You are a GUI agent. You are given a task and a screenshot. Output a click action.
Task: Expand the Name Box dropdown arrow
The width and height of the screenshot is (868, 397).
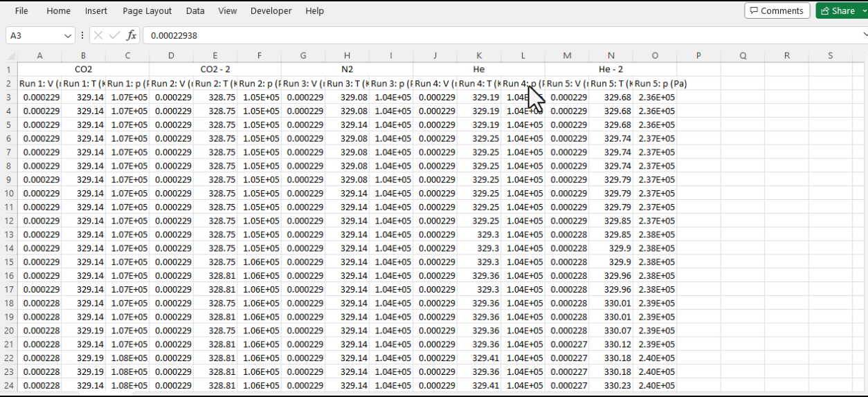68,35
